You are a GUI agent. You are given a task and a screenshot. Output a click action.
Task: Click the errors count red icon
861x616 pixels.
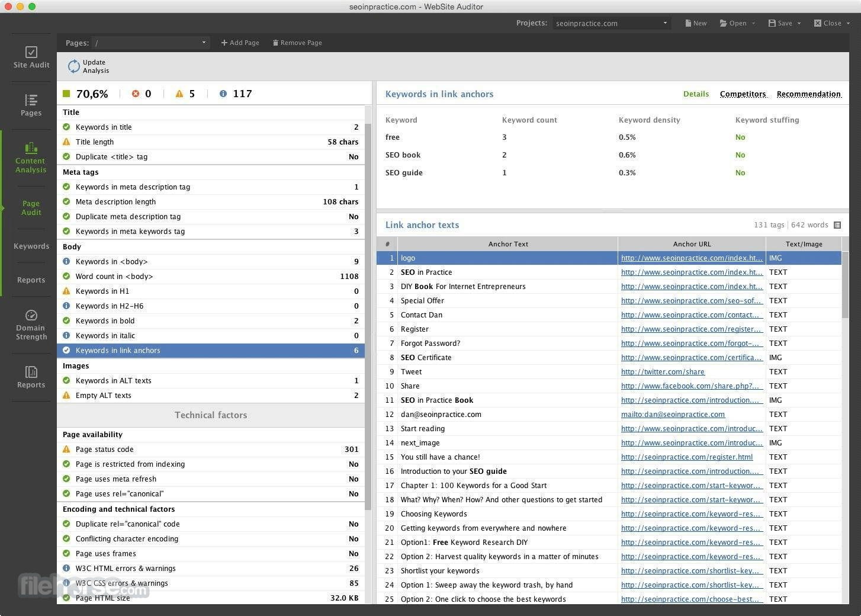136,94
